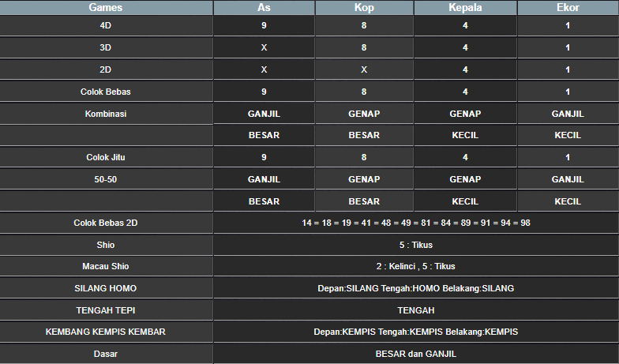Viewport: 619px width, 364px height.
Task: Select the Colok Bebas row label
Action: pyautogui.click(x=106, y=92)
